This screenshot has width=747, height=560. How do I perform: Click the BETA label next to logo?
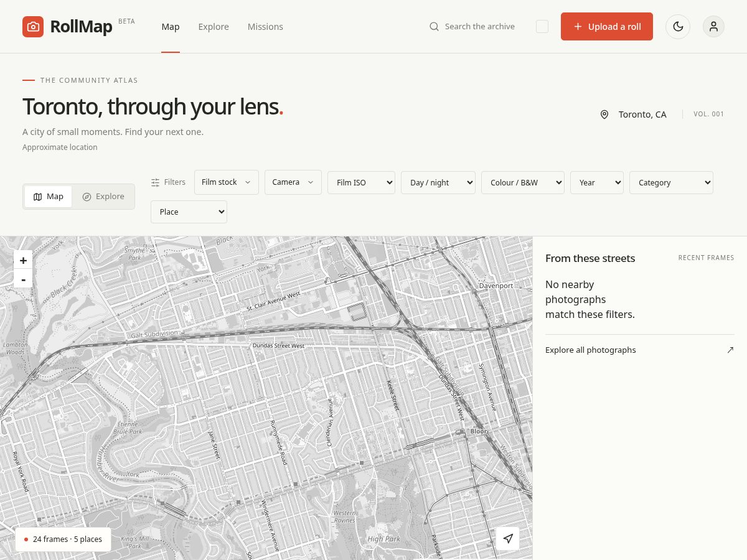tap(126, 21)
